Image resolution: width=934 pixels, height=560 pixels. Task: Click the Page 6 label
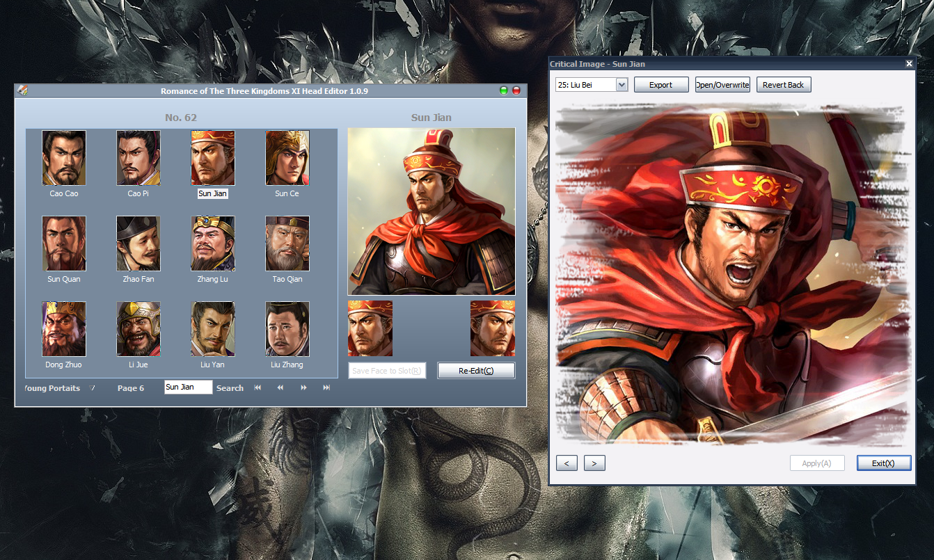pos(131,388)
